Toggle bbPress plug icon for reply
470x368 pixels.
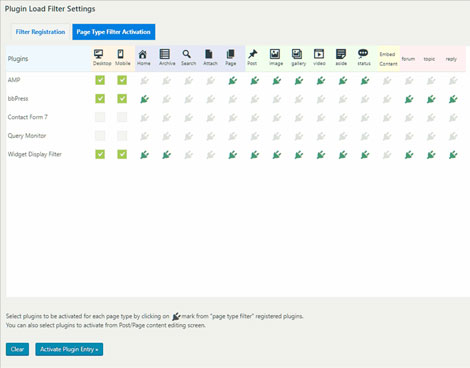(453, 99)
